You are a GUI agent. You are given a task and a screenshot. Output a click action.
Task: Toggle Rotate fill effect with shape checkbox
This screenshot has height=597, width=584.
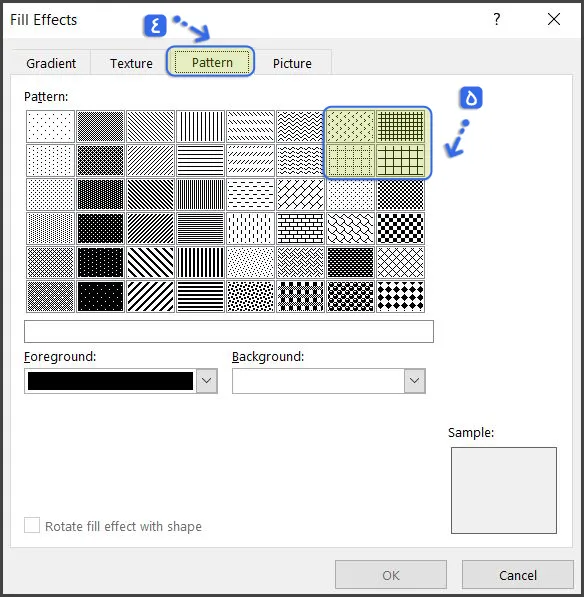click(x=32, y=525)
